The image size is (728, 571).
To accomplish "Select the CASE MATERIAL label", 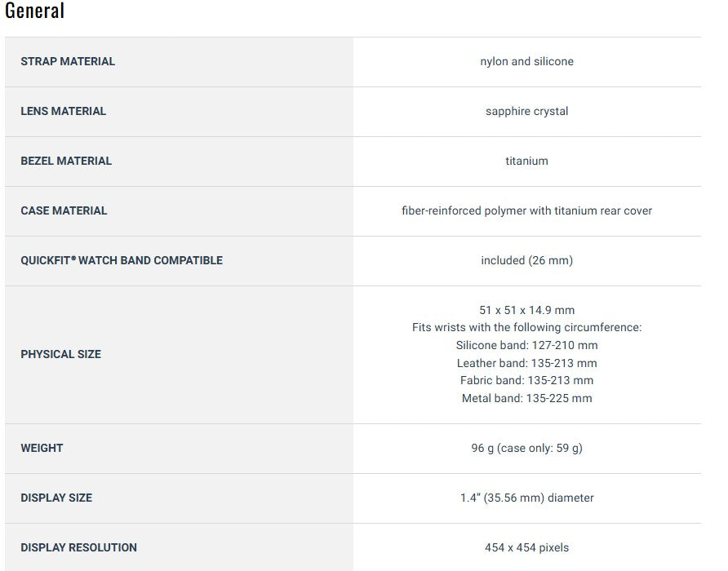I will [x=64, y=210].
